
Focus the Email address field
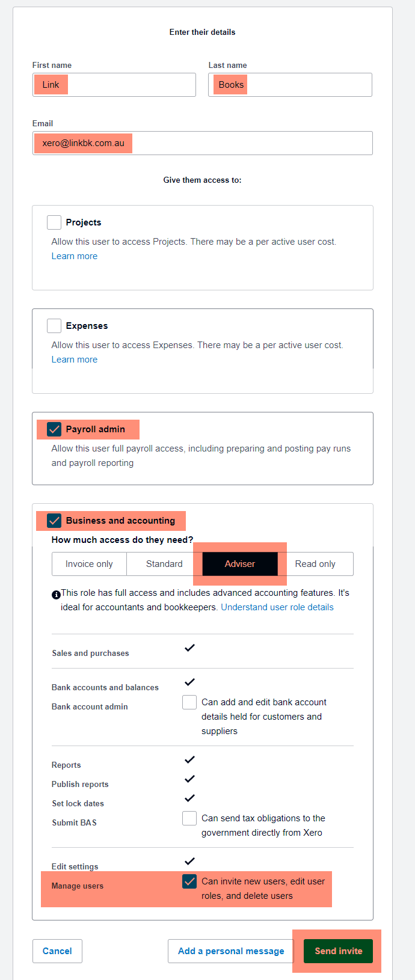[203, 143]
